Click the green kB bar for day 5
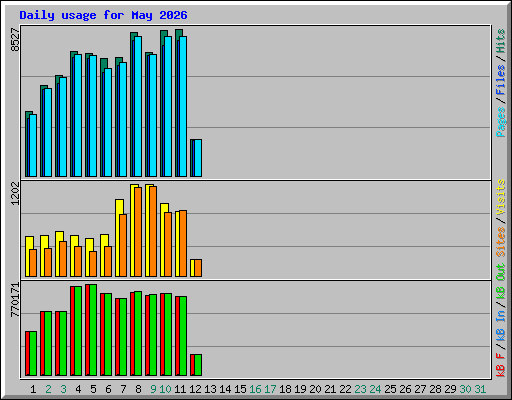 tap(93, 330)
